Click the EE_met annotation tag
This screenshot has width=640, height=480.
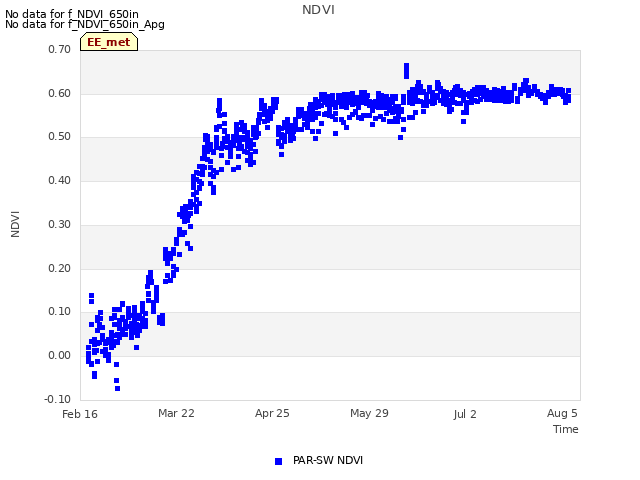click(109, 42)
